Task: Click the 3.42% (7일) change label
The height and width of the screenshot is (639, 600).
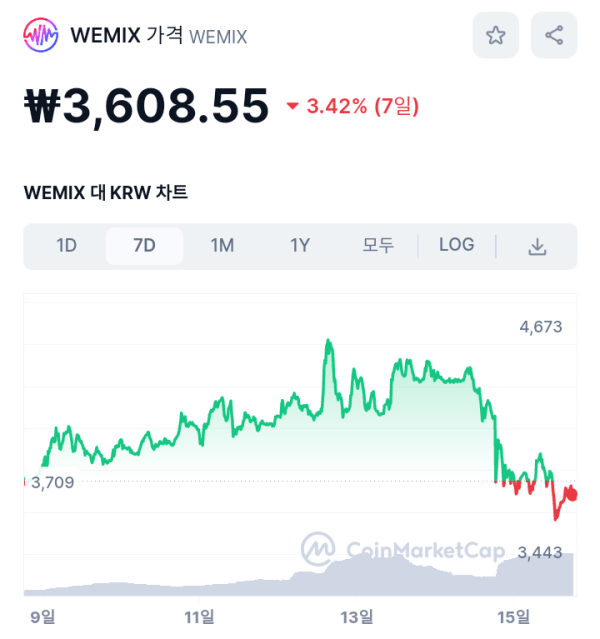Action: [362, 106]
